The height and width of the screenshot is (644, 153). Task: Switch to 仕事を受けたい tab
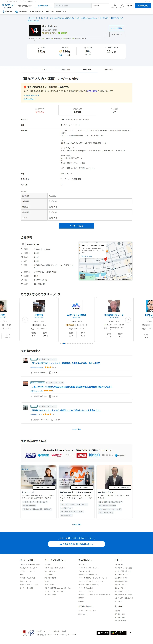coord(44,6)
